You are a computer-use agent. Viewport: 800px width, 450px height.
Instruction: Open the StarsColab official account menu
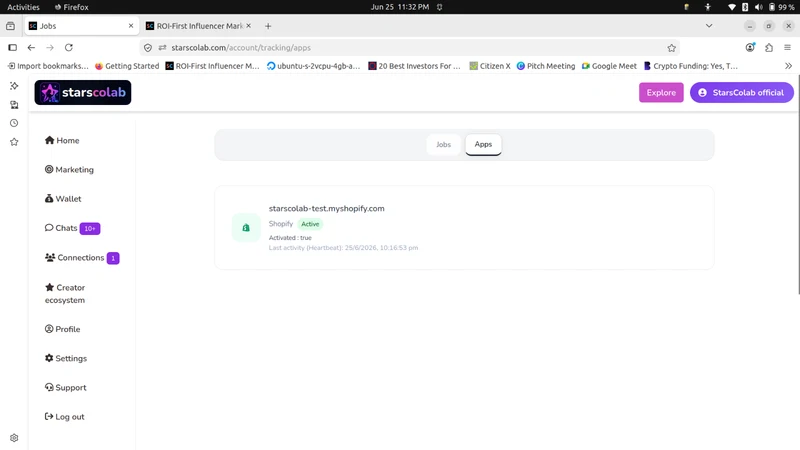(741, 92)
